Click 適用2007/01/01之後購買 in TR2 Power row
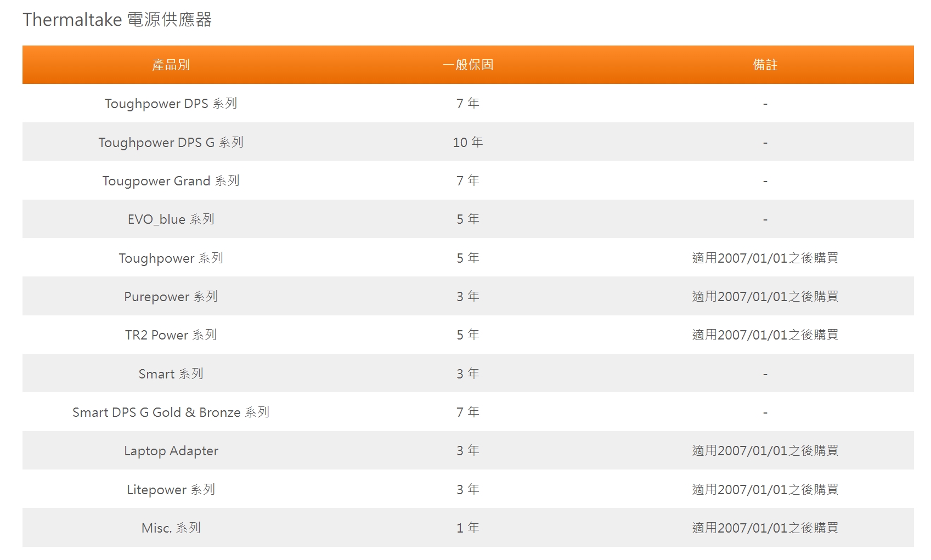 [765, 335]
